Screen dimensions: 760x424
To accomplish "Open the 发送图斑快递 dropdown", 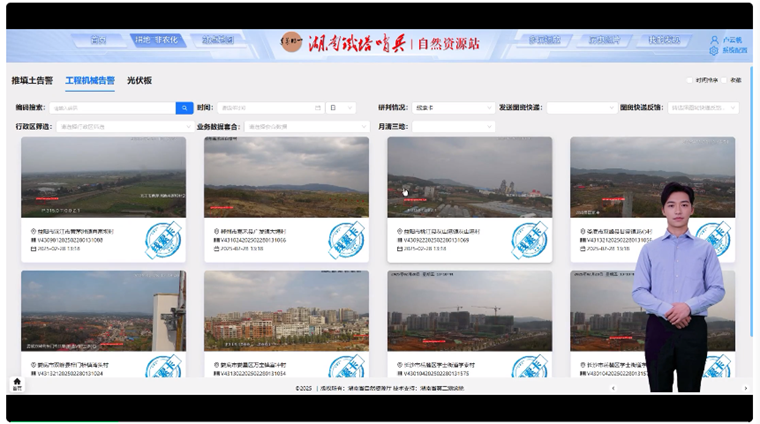I will pyautogui.click(x=580, y=108).
